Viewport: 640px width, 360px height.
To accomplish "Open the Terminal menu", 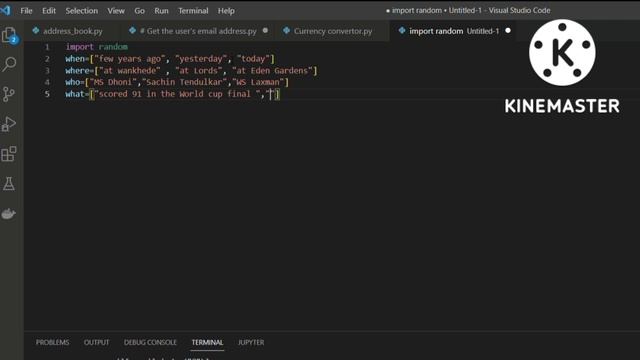I will 193,11.
